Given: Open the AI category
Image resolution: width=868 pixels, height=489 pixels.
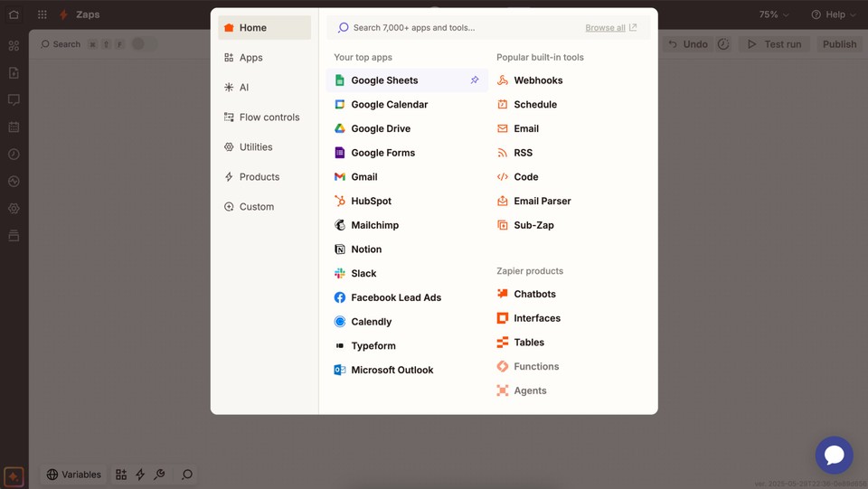Looking at the screenshot, I should tap(265, 88).
